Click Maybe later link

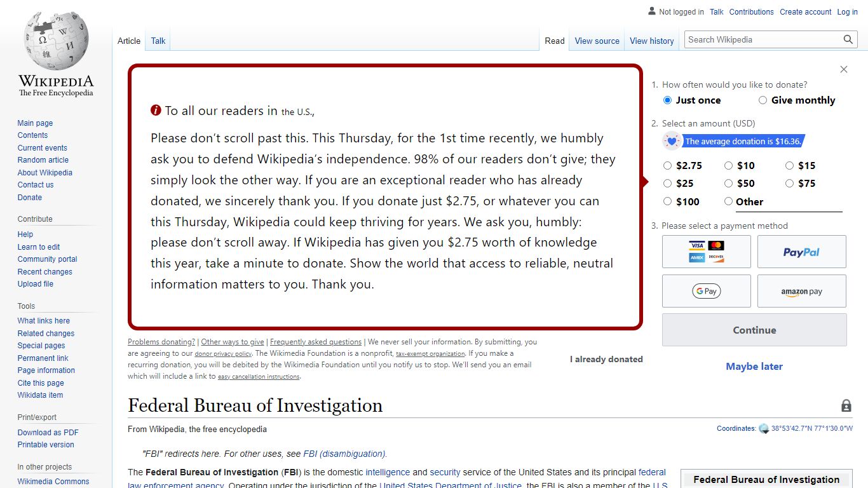[754, 367]
